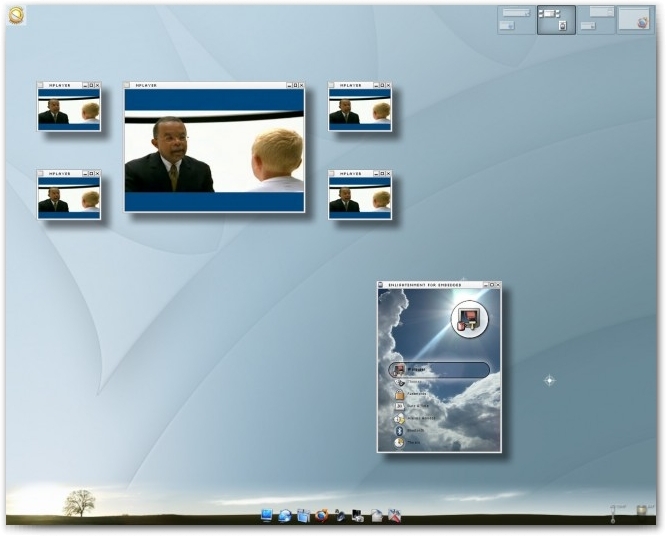Launch the blue globe browser in the dock

(x=285, y=516)
